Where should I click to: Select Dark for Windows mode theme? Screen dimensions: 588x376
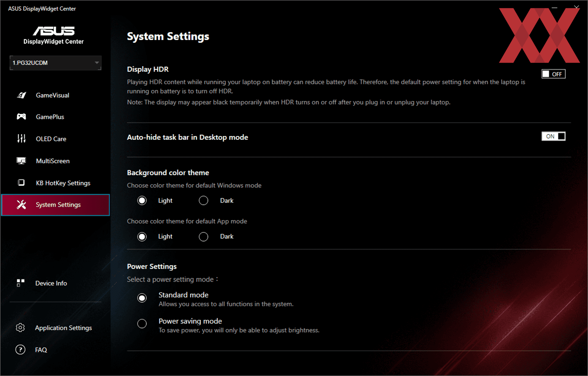click(x=203, y=200)
